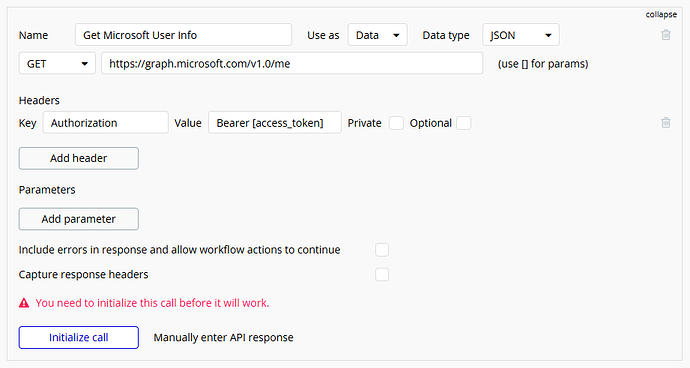Toggle the Capture response headers checkbox

pos(382,275)
